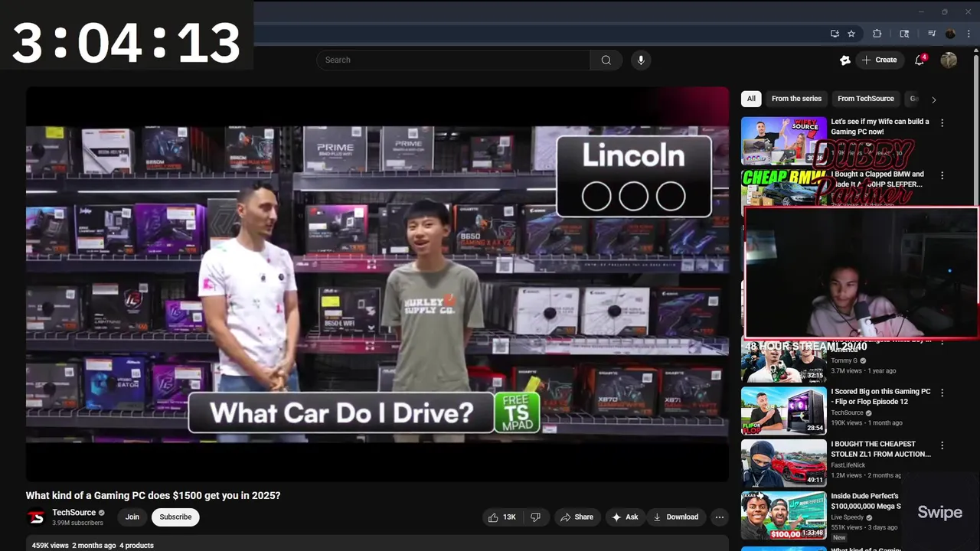Viewport: 980px width, 551px height.
Task: Click the YouTube Premium star badge icon
Action: coord(845,60)
